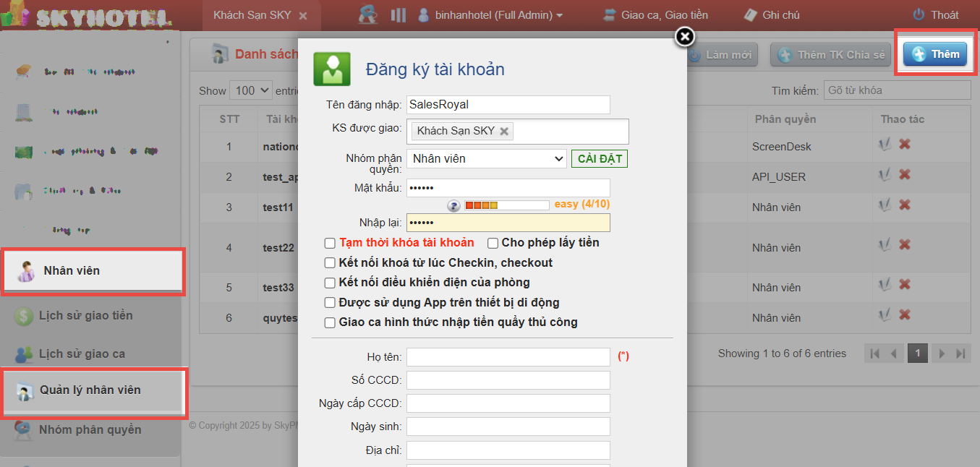The width and height of the screenshot is (980, 467).
Task: Open Giao ca, Giao tiền in header
Action: [x=655, y=14]
